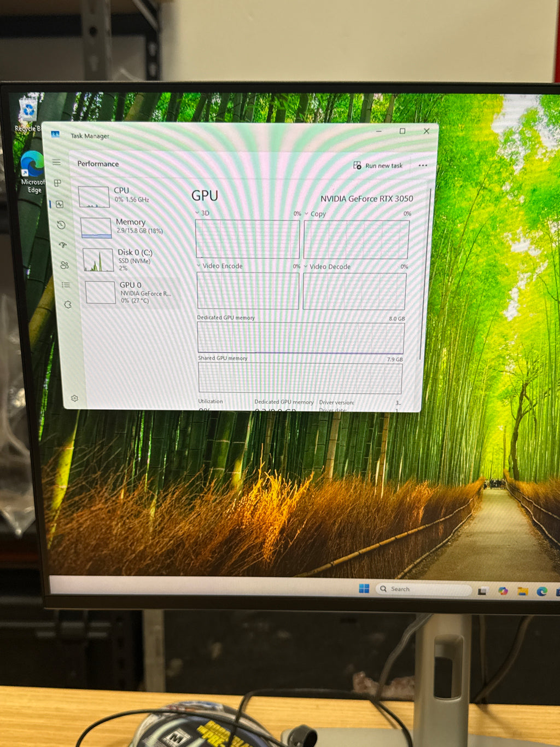Screen dimensions: 560x747
Task: Click NVIDIA GeForce RTX 3050 title text
Action: 366,199
